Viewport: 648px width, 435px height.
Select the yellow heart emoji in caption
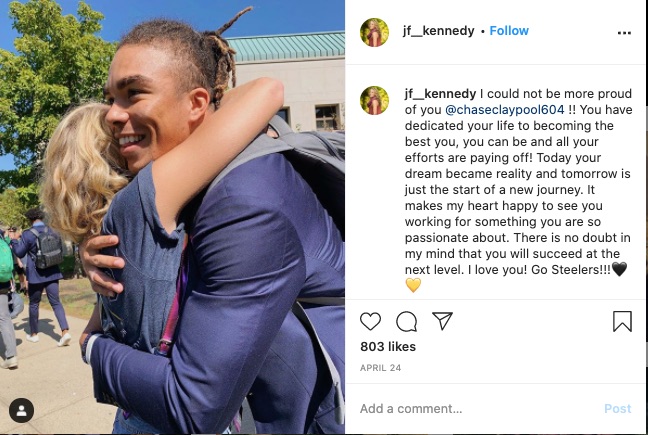pos(413,285)
